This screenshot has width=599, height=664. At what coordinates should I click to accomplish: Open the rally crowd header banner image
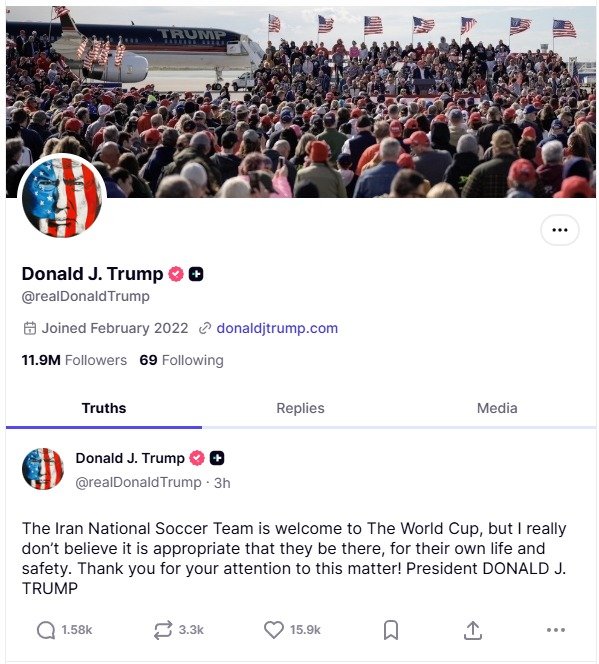[x=301, y=102]
